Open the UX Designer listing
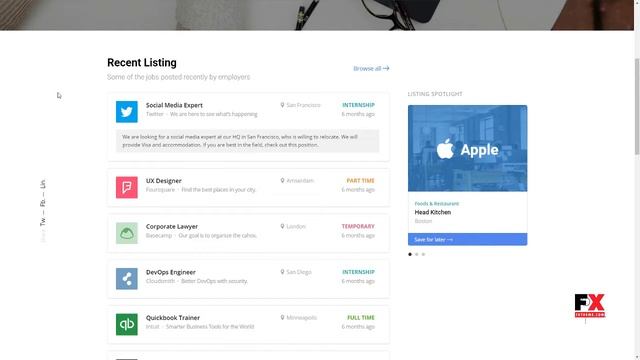 164,180
